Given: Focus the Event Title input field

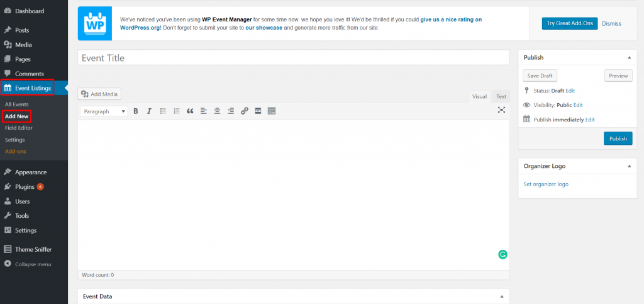Looking at the screenshot, I should pos(293,57).
